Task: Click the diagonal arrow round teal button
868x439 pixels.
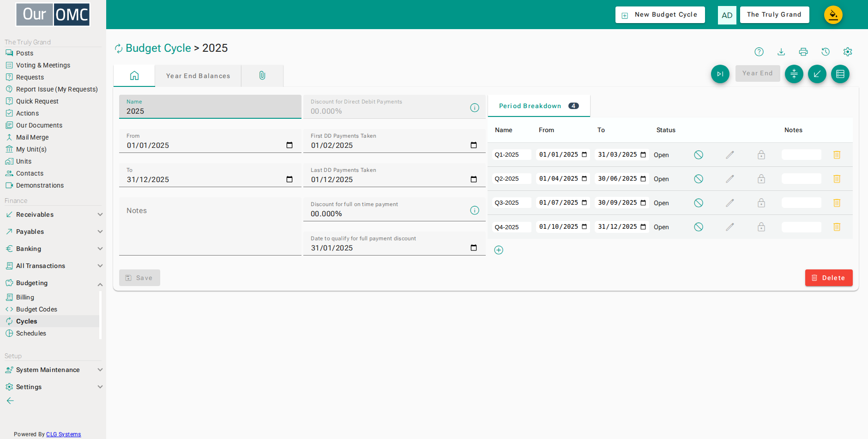Action: click(x=817, y=74)
